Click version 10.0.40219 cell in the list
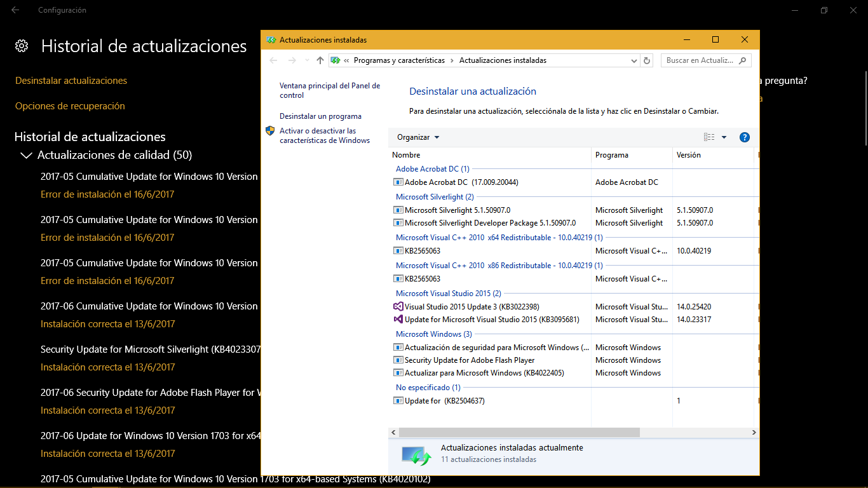This screenshot has height=488, width=868. coord(694,251)
